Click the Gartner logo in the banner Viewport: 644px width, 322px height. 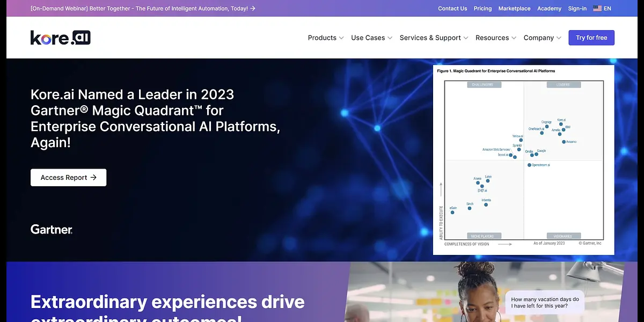coord(52,230)
